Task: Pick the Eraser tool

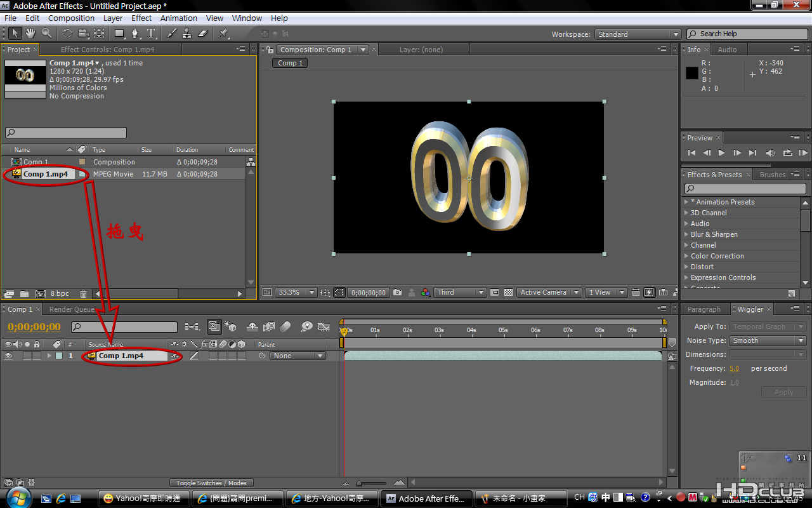Action: [x=203, y=34]
